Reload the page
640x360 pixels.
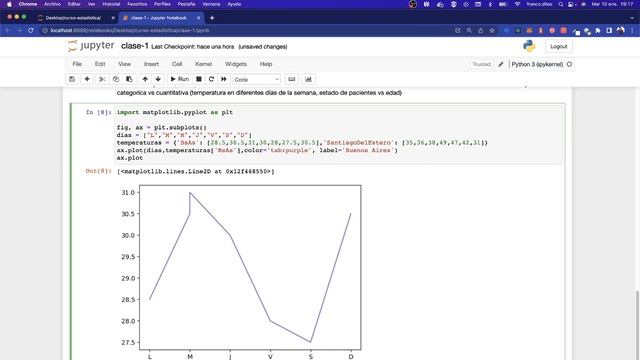click(31, 31)
